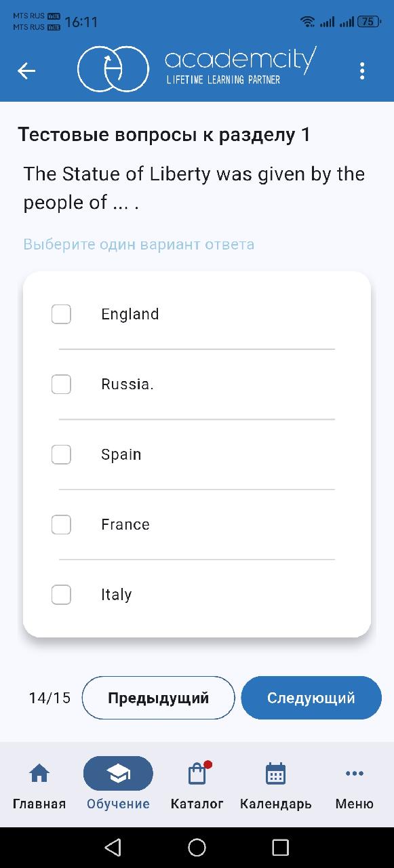Open Каталог shopping bag icon
Screen dimensions: 394x868
pyautogui.click(x=197, y=773)
